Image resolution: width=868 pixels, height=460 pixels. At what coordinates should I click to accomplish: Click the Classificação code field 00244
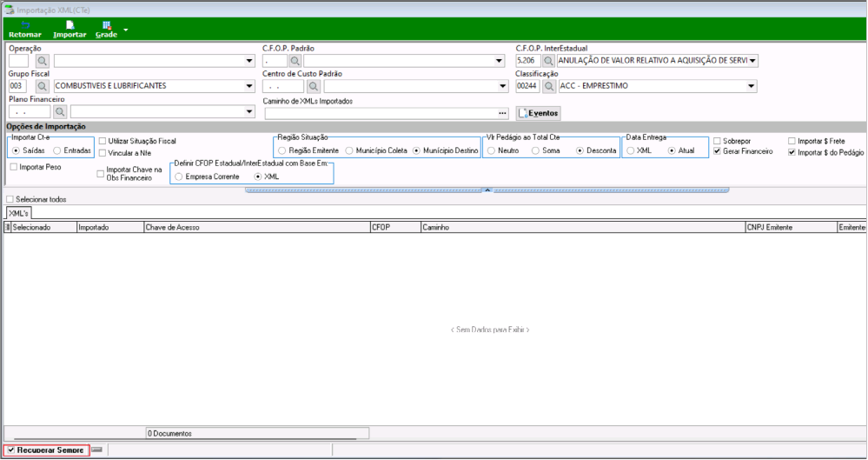click(527, 86)
